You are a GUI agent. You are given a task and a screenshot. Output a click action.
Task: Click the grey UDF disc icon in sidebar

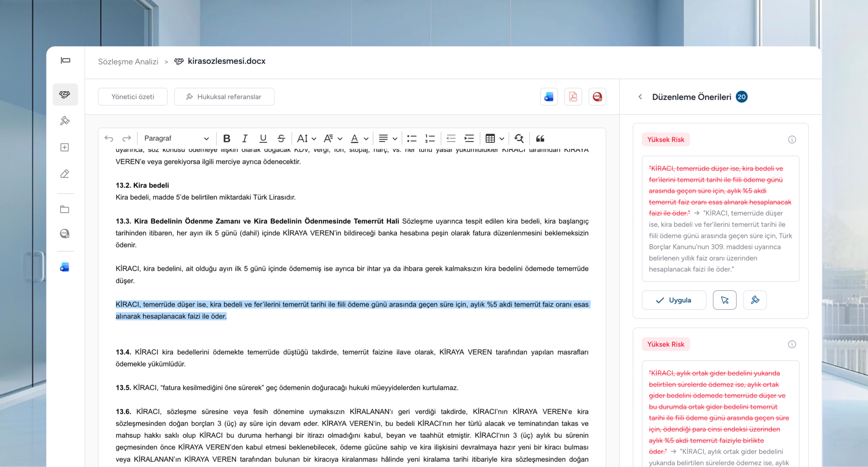coord(65,233)
